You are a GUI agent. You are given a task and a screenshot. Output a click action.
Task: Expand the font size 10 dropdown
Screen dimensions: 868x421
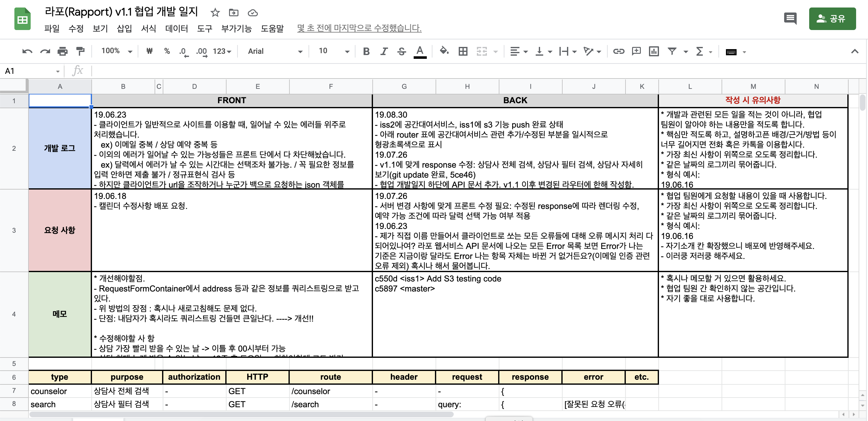[x=334, y=51]
